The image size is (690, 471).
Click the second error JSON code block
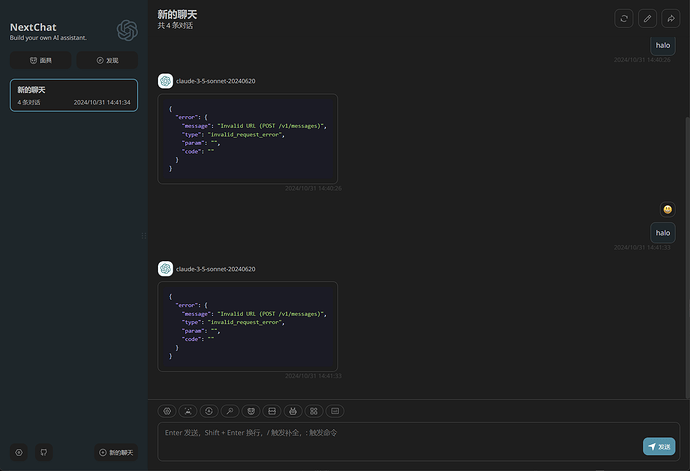248,327
